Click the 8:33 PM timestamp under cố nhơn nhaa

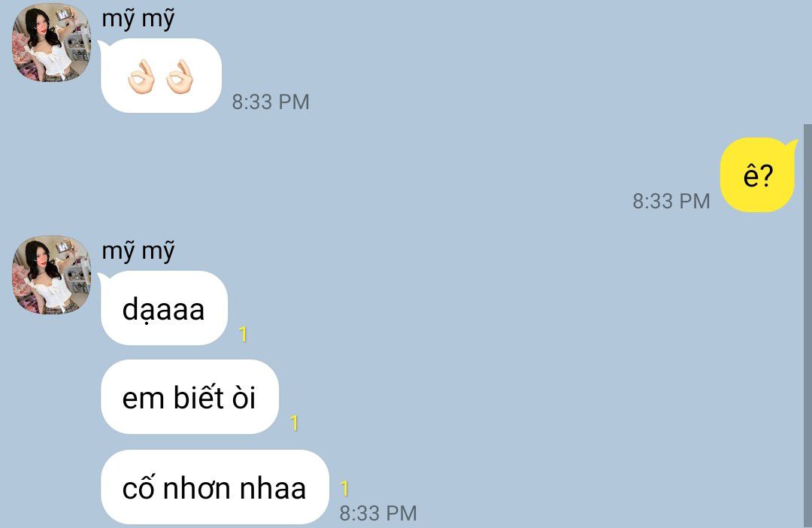378,513
